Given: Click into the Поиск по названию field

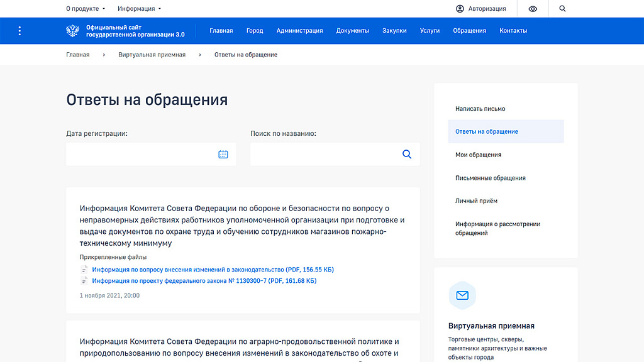Looking at the screenshot, I should 324,154.
